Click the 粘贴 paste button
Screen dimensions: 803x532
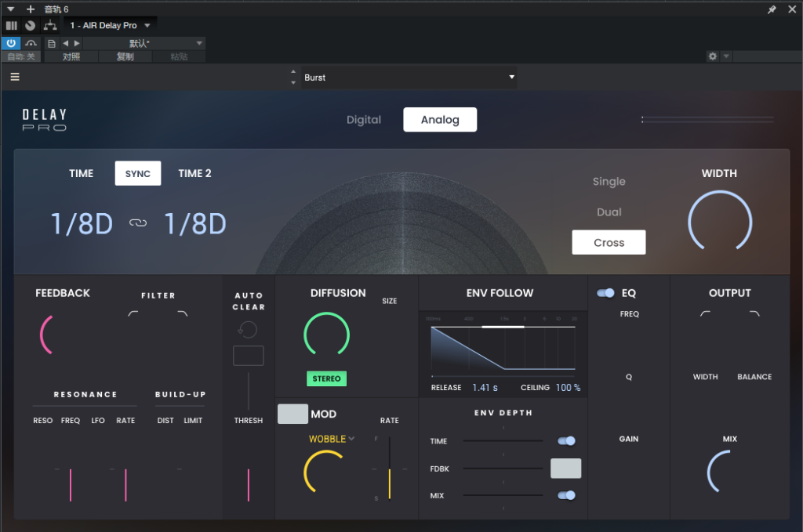click(179, 56)
